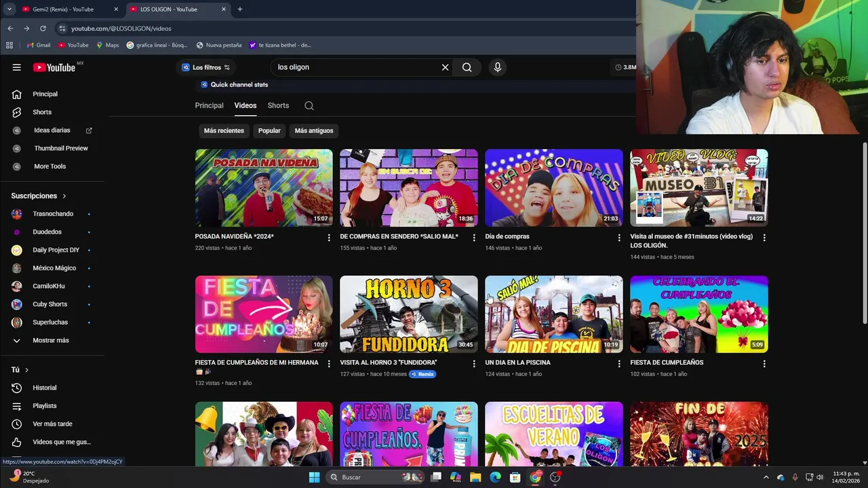This screenshot has height=488, width=868.
Task: Open a new Chrome tab
Action: coord(239,9)
